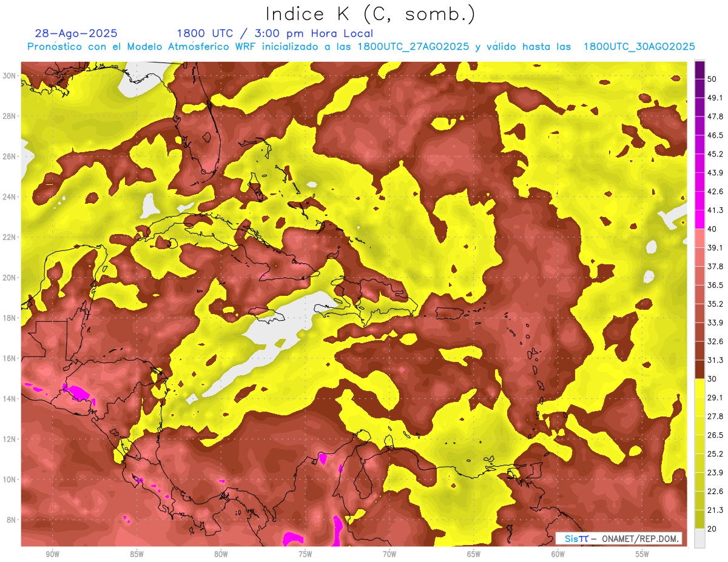This screenshot has height=562, width=728.
Task: Click the 22N latitude label
Action: (9, 237)
